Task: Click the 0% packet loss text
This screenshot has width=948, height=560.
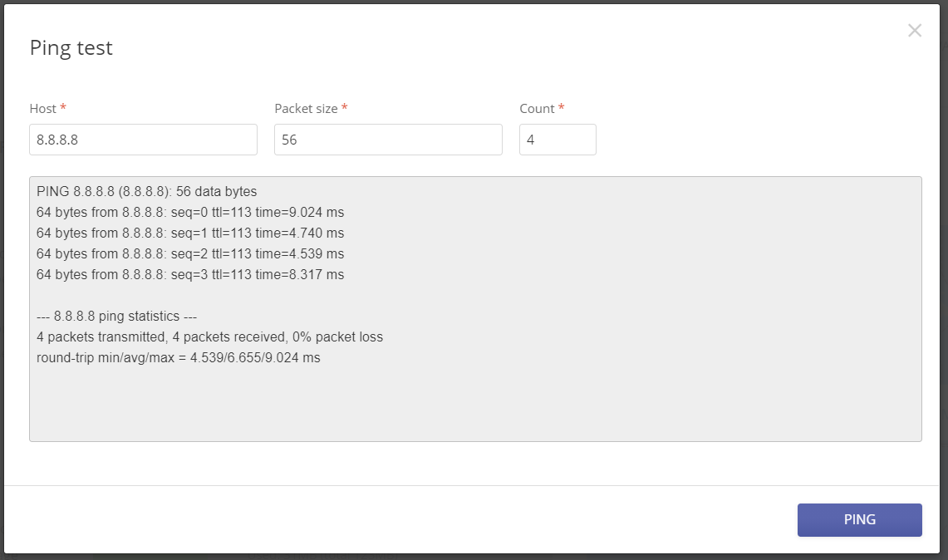Action: [339, 336]
